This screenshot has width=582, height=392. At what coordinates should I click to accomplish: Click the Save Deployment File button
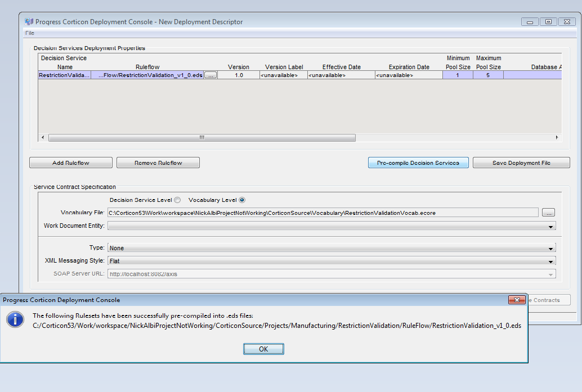pos(521,163)
